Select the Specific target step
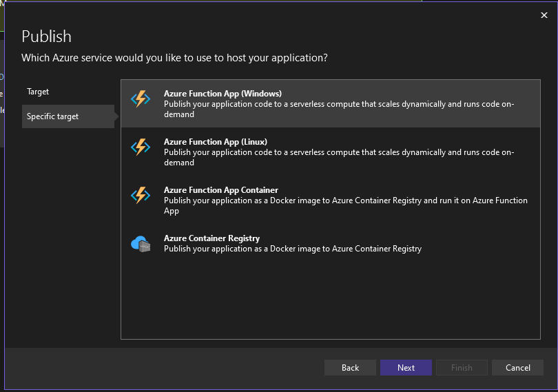Image resolution: width=558 pixels, height=392 pixels. [x=53, y=116]
